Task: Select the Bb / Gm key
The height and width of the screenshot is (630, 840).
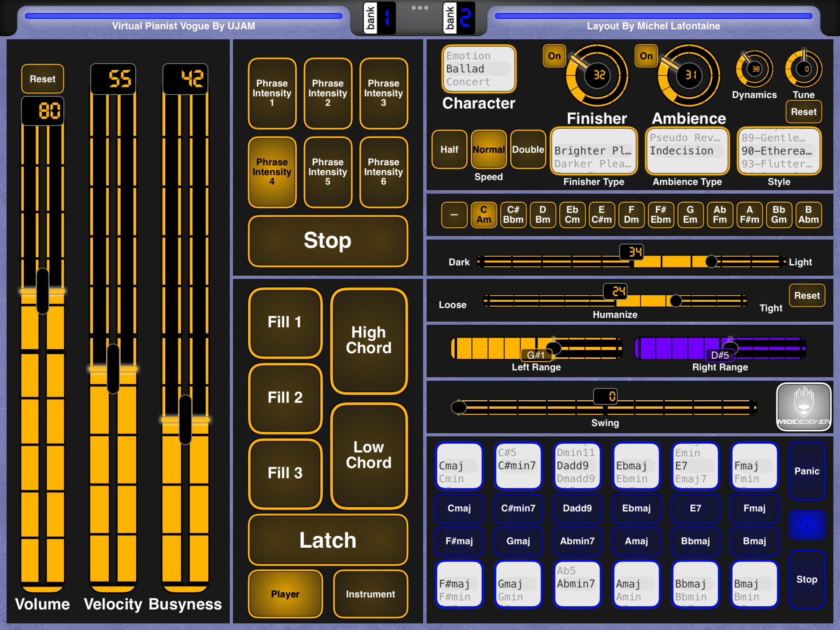Action: [x=779, y=215]
